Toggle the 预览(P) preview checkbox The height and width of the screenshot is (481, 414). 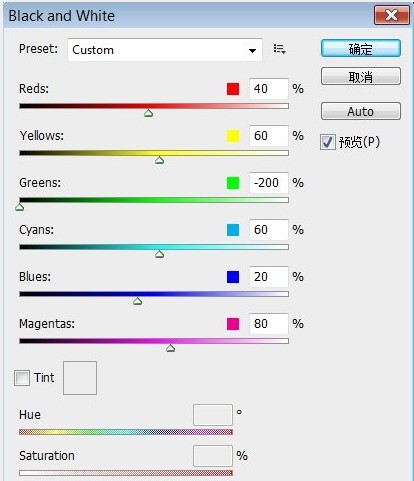[328, 142]
